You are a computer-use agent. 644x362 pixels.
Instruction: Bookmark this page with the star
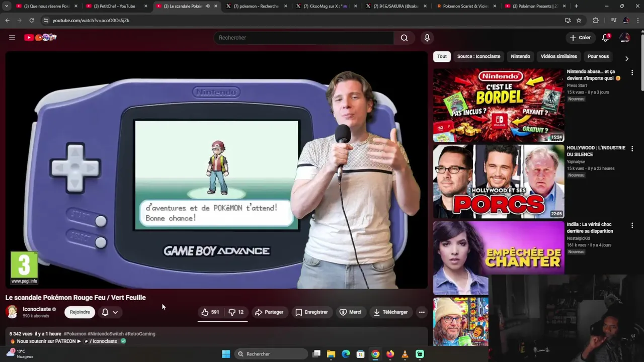click(x=579, y=20)
